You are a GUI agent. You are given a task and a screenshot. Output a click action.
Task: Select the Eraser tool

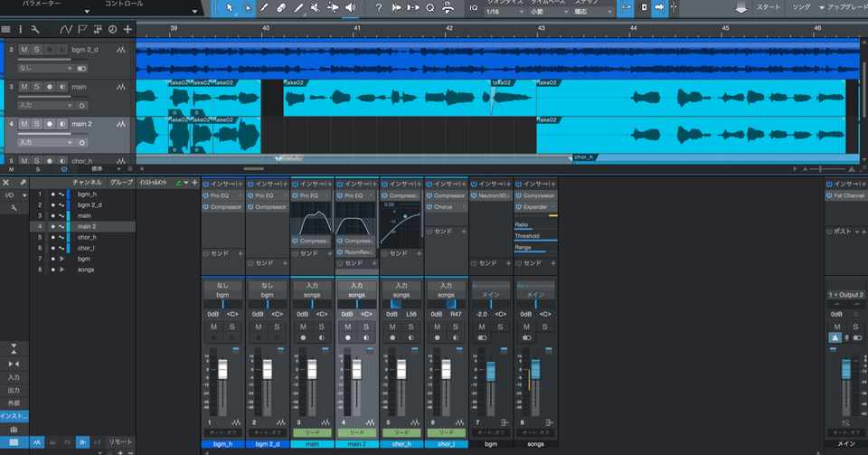click(281, 8)
